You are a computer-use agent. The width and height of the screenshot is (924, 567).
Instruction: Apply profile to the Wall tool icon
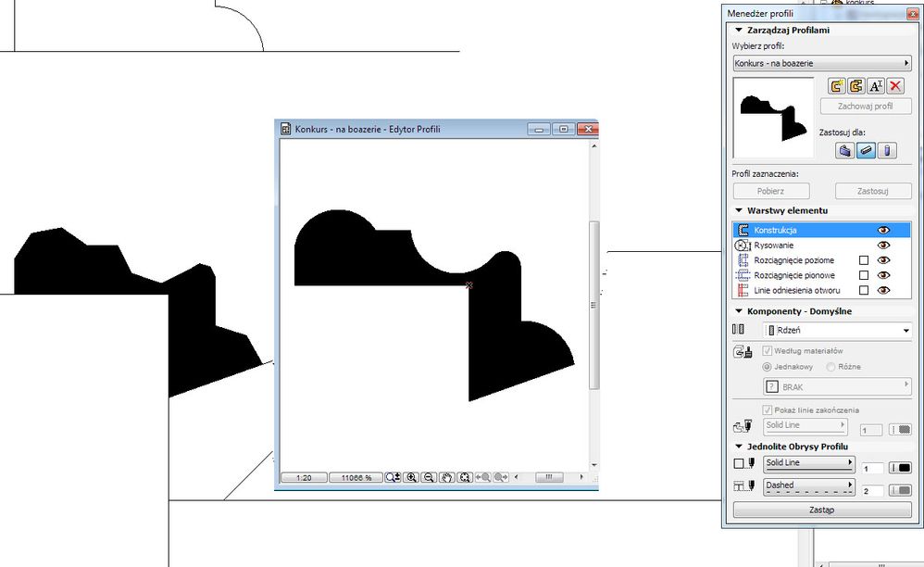(845, 150)
